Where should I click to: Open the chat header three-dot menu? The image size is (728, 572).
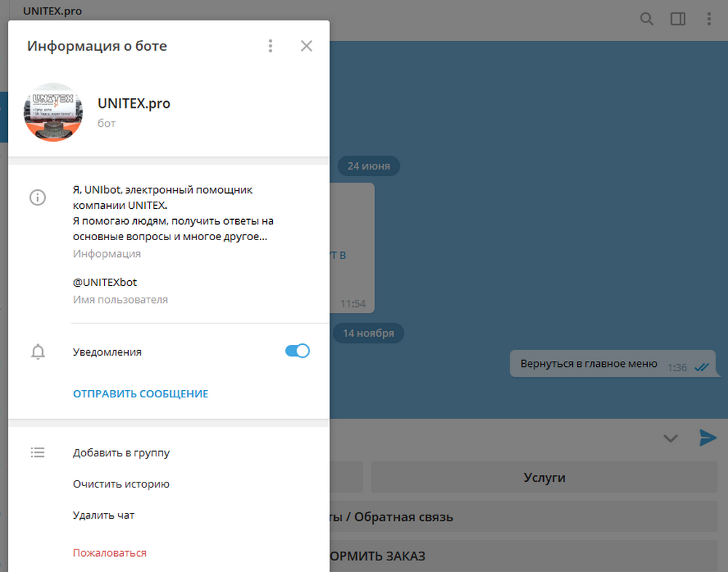[709, 19]
